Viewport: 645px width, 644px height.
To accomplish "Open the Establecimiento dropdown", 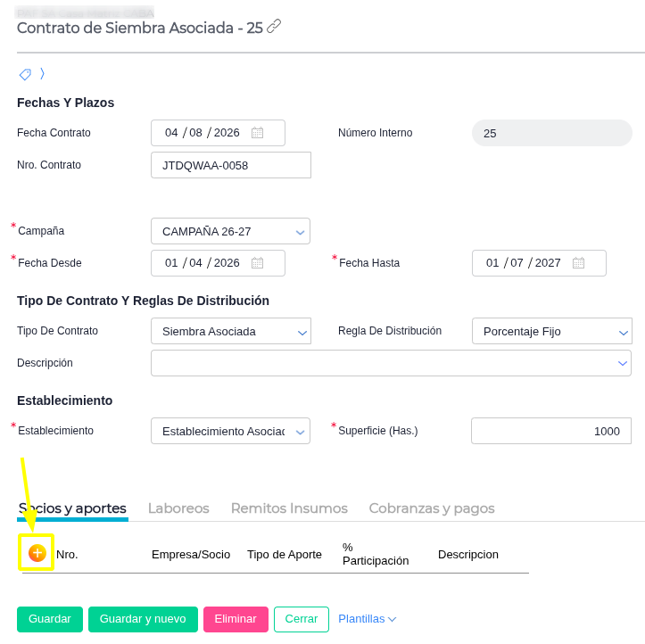I will (x=230, y=431).
